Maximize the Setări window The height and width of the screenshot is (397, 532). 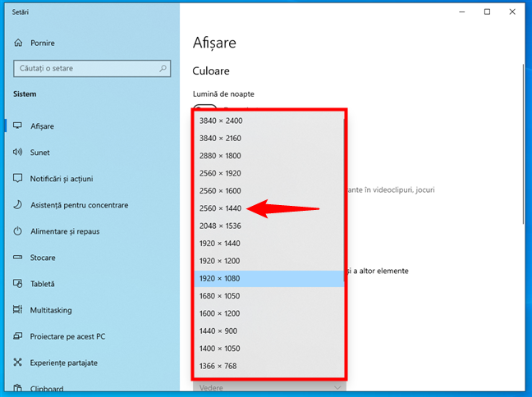tap(487, 11)
